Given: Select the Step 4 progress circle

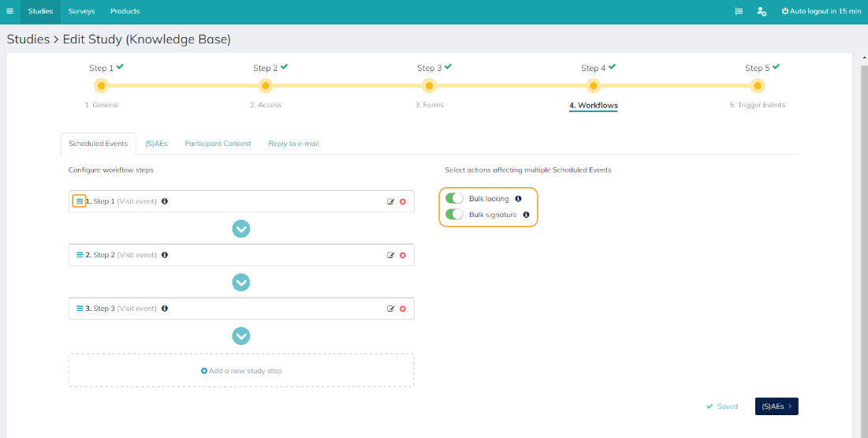Looking at the screenshot, I should 594,86.
